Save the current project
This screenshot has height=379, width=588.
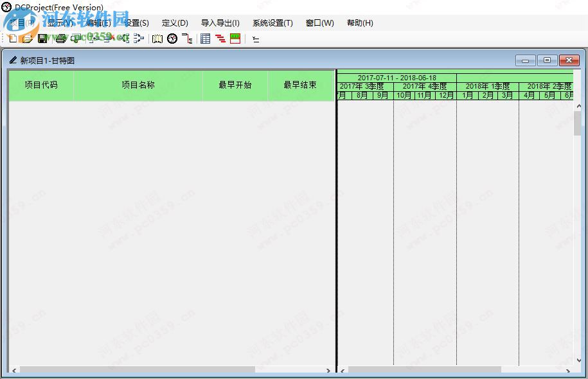[x=43, y=37]
